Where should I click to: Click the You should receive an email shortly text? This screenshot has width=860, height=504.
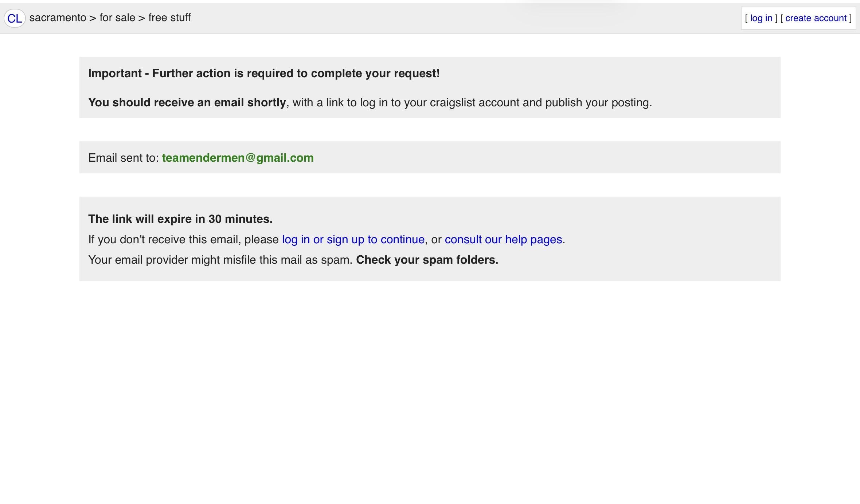187,102
